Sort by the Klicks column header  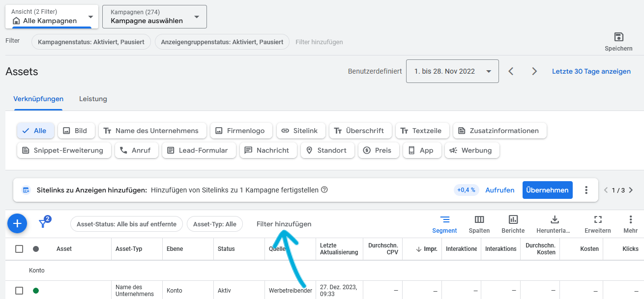pyautogui.click(x=630, y=249)
